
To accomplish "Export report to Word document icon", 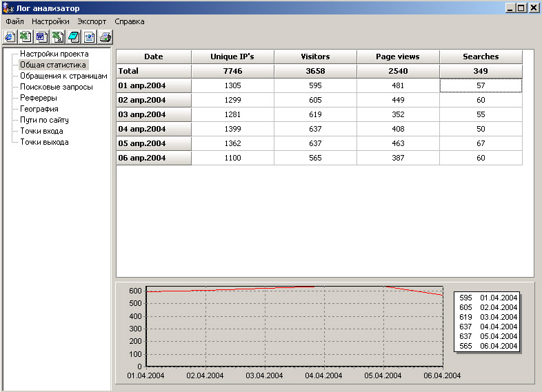I will pyautogui.click(x=41, y=37).
